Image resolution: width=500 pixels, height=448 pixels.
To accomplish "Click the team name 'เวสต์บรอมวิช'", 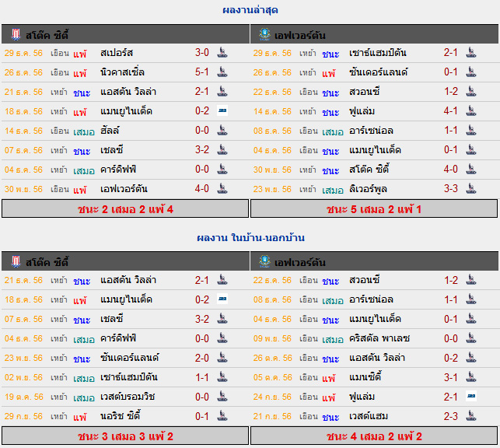I will click(x=128, y=397).
